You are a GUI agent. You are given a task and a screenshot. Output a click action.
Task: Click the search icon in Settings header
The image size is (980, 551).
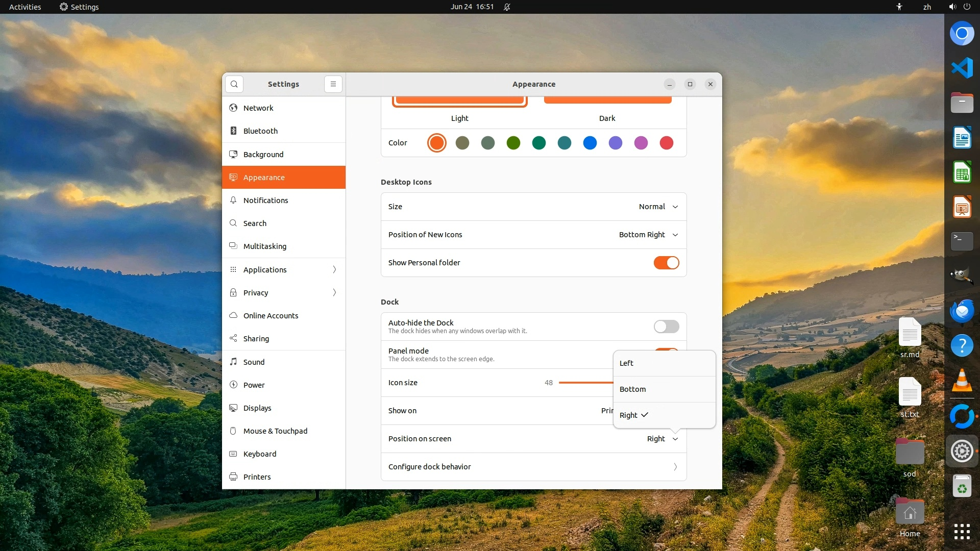[234, 84]
